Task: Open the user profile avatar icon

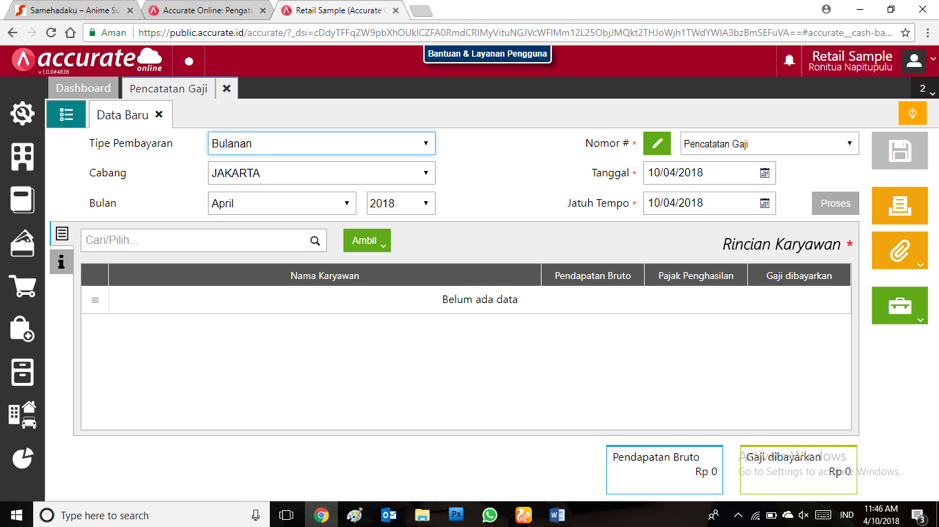Action: tap(914, 60)
